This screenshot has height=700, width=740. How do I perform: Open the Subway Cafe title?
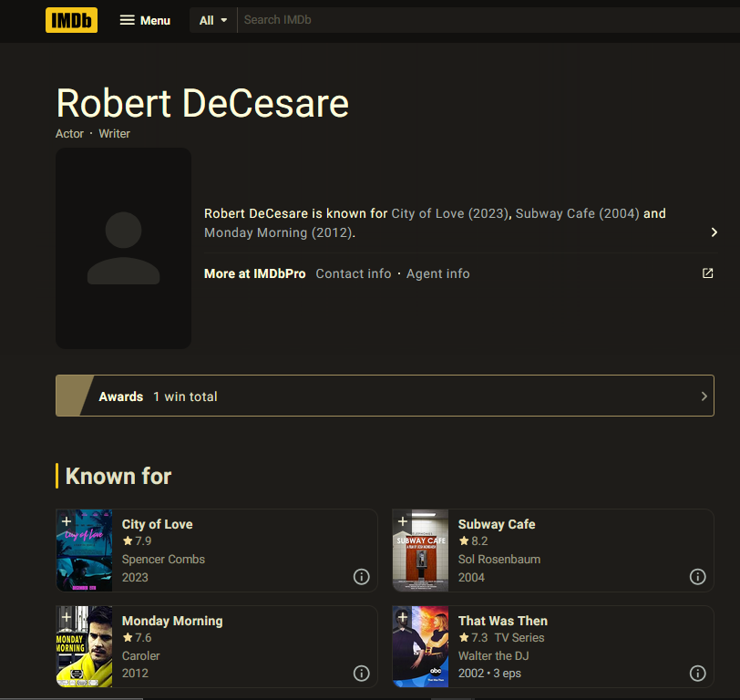click(497, 524)
